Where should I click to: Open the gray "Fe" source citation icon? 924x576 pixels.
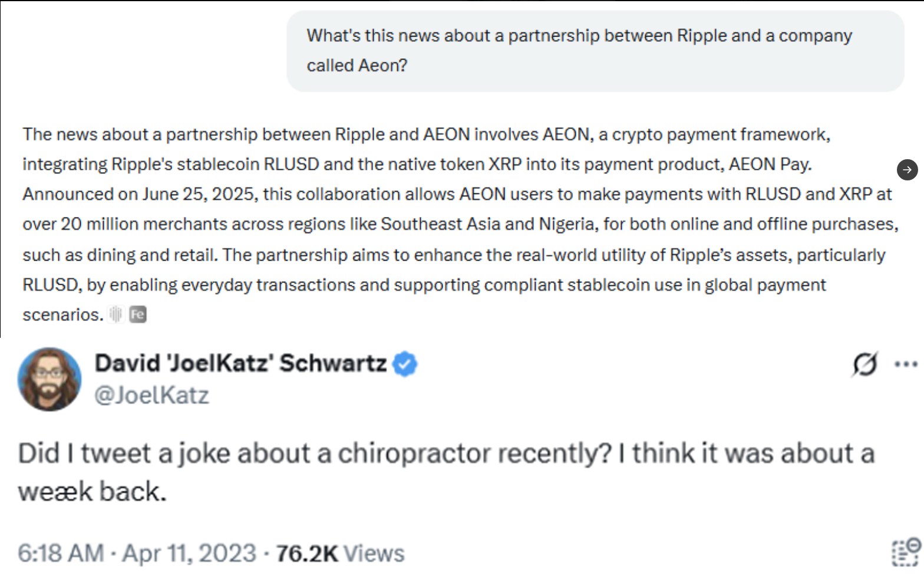tap(137, 314)
